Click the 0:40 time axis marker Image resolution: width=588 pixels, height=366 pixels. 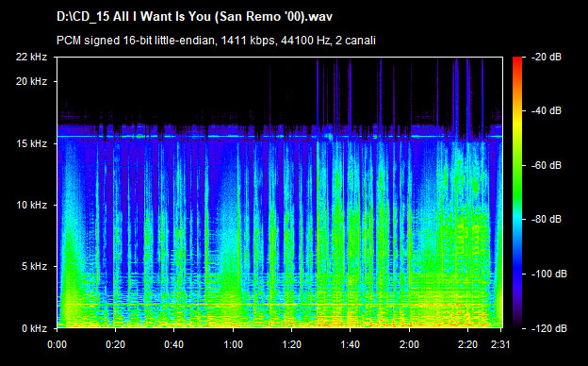click(x=173, y=344)
